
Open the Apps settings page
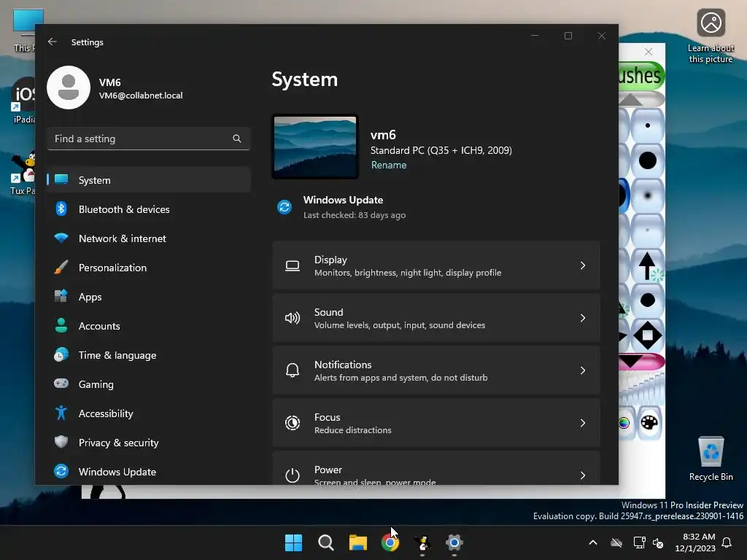[x=149, y=297]
